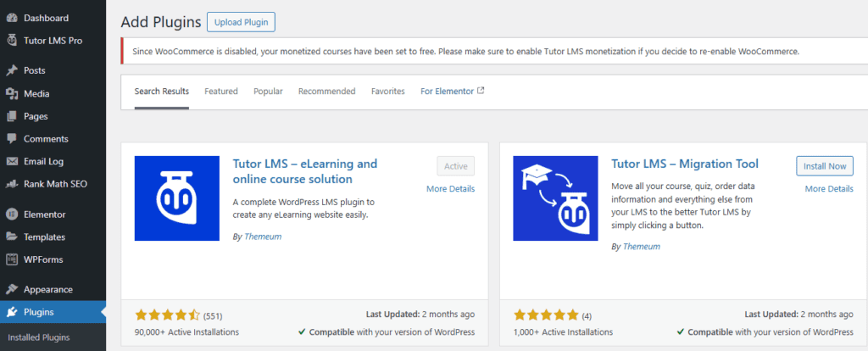Select the Search Results tab
This screenshot has height=351, width=868.
point(162,92)
